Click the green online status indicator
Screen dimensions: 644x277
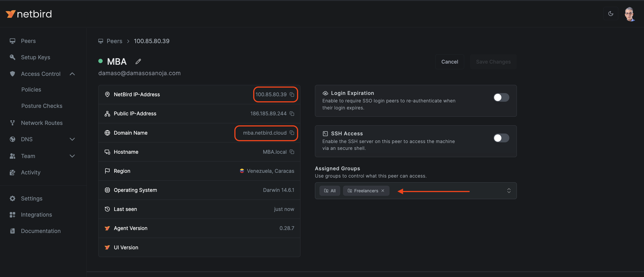101,61
